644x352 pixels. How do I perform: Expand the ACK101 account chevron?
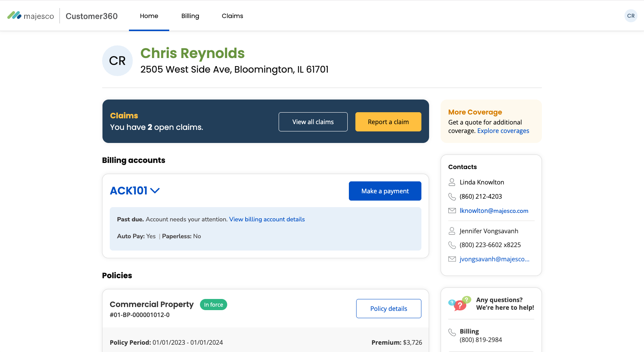click(x=155, y=191)
